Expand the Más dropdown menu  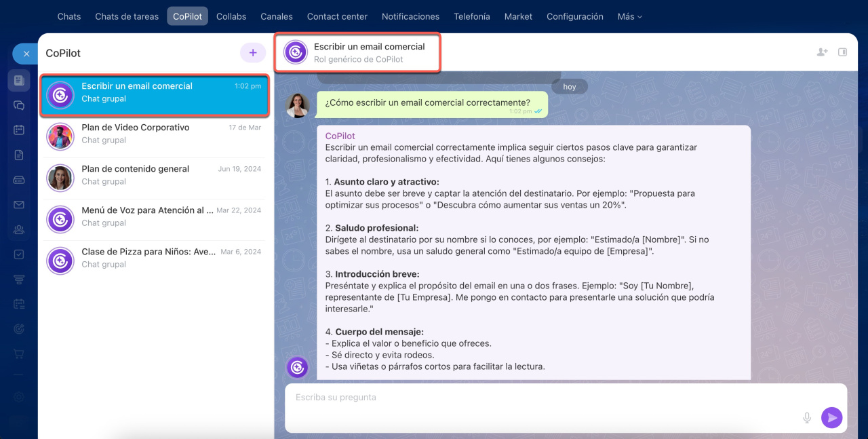629,16
